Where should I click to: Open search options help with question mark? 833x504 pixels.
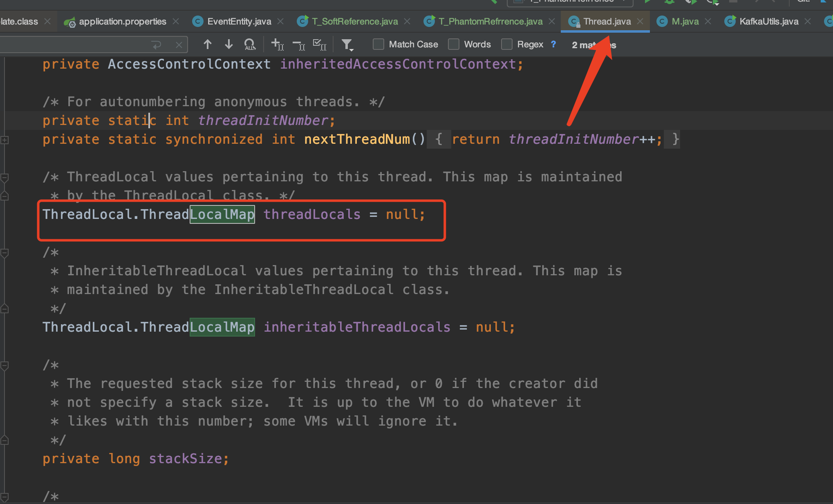[x=553, y=44]
